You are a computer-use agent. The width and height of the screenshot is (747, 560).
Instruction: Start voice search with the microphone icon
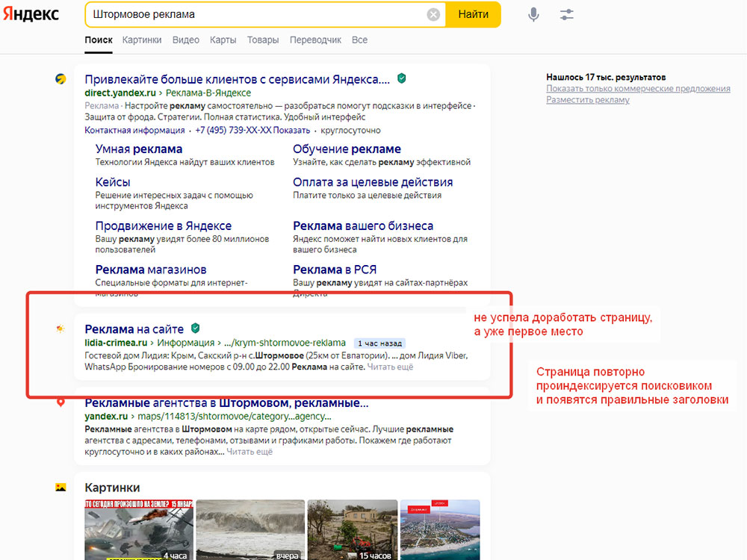(533, 15)
